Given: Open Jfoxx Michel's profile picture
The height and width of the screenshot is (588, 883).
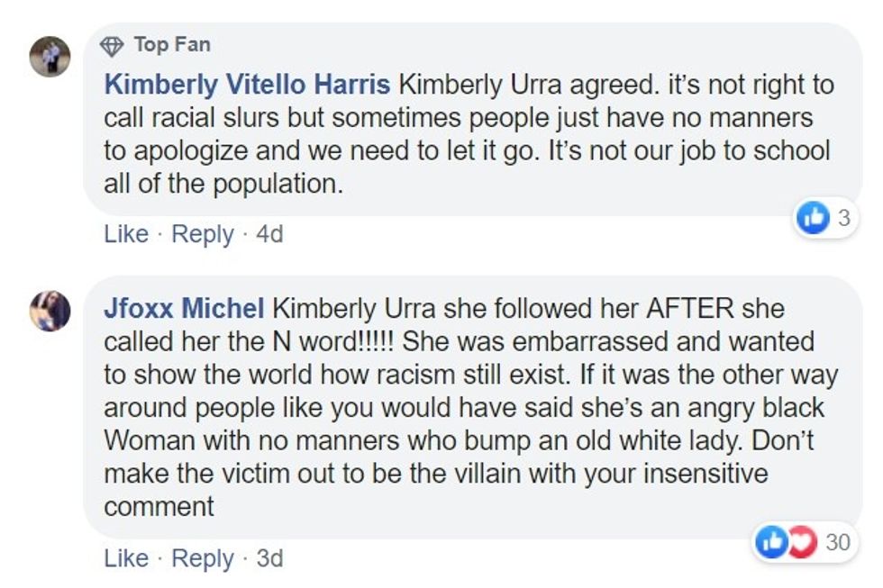Looking at the screenshot, I should (x=49, y=311).
